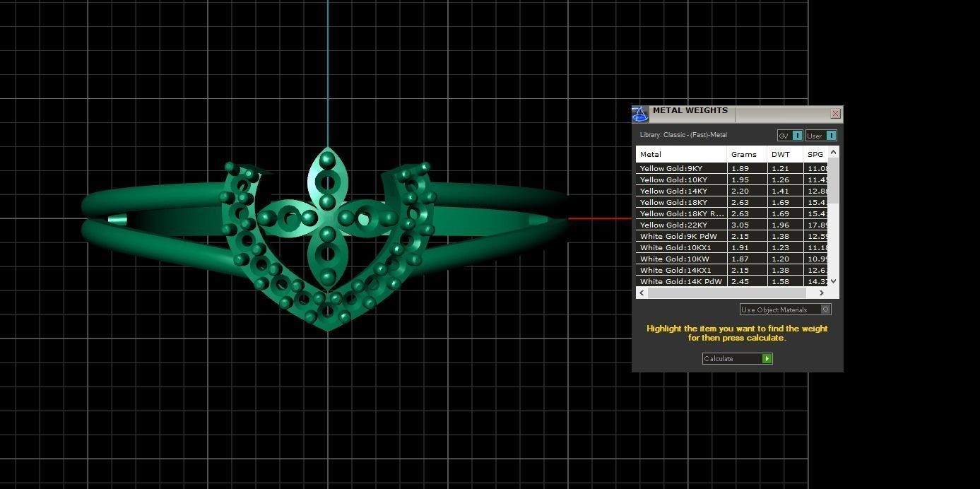980x489 pixels.
Task: Click the 1.21 DWT value for 9KY
Action: (x=780, y=168)
